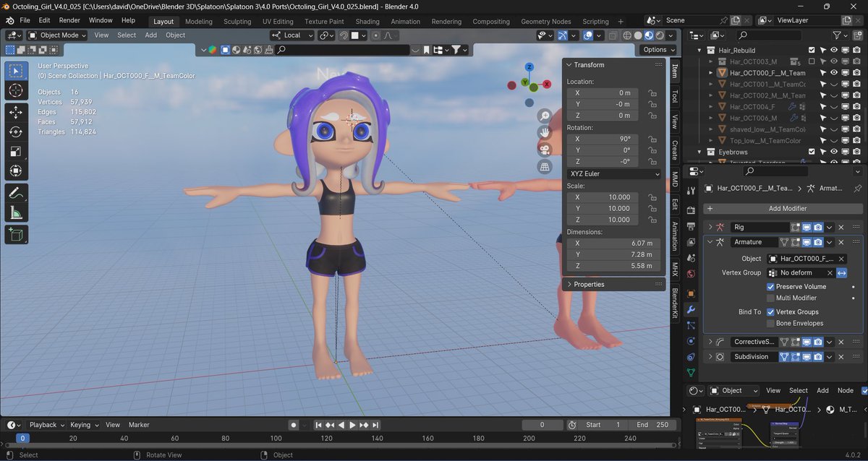
Task: Choose the Add Cube tool
Action: pyautogui.click(x=17, y=234)
